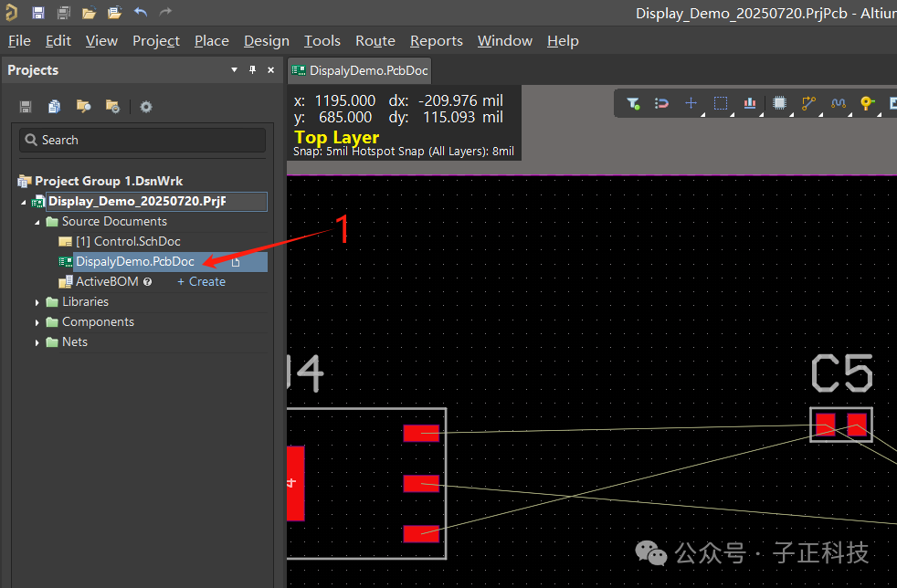
Task: Click the Projects panel save document icon
Action: click(26, 107)
